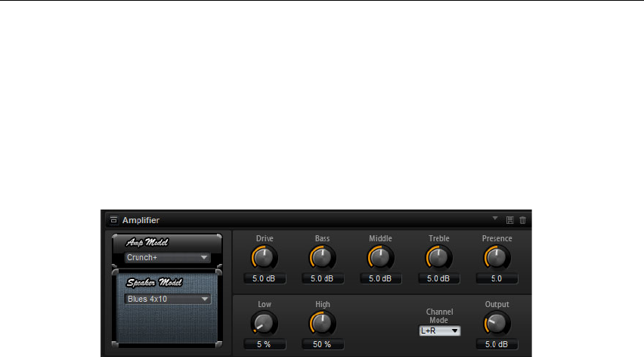
Task: Click the Output knob
Action: coord(497,323)
